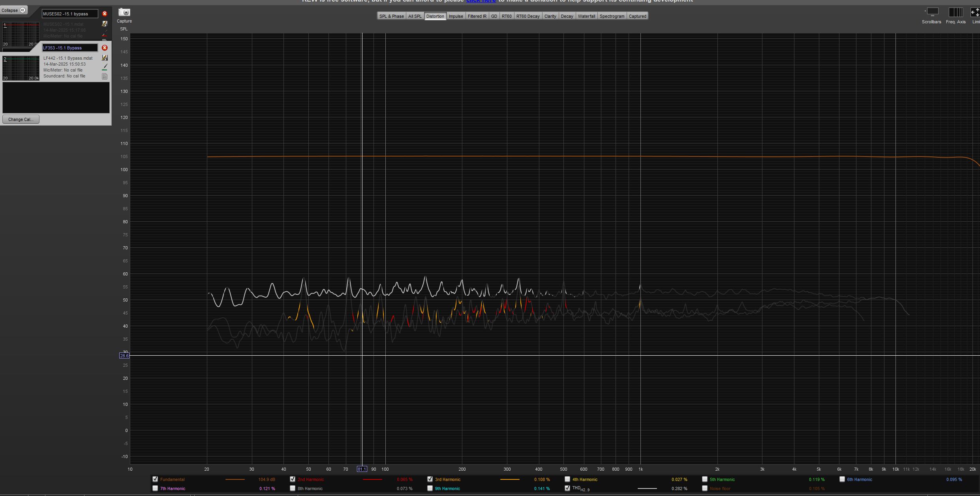Toggle the Freq. Axis icon
Image resolution: width=980 pixels, height=496 pixels.
click(956, 12)
